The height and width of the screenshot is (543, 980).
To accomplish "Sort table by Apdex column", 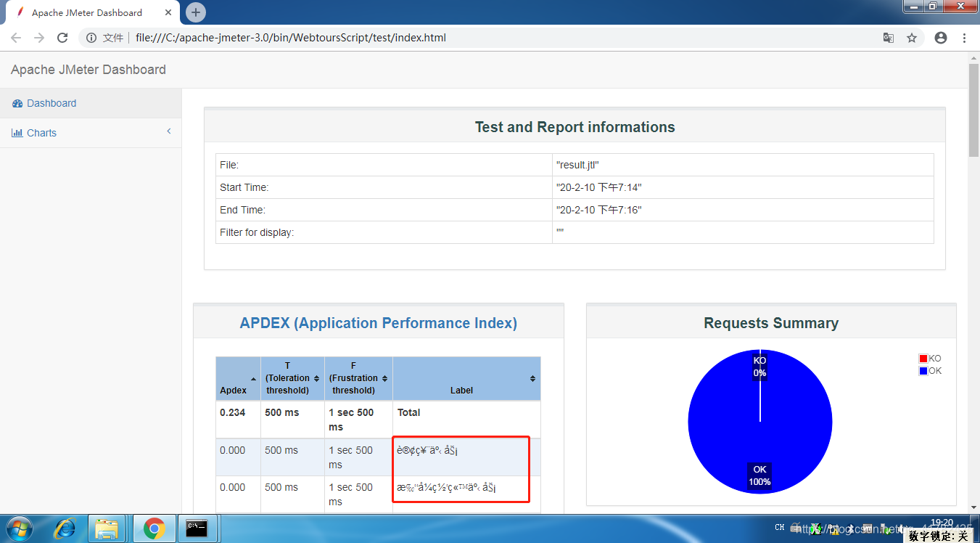I will pyautogui.click(x=238, y=378).
